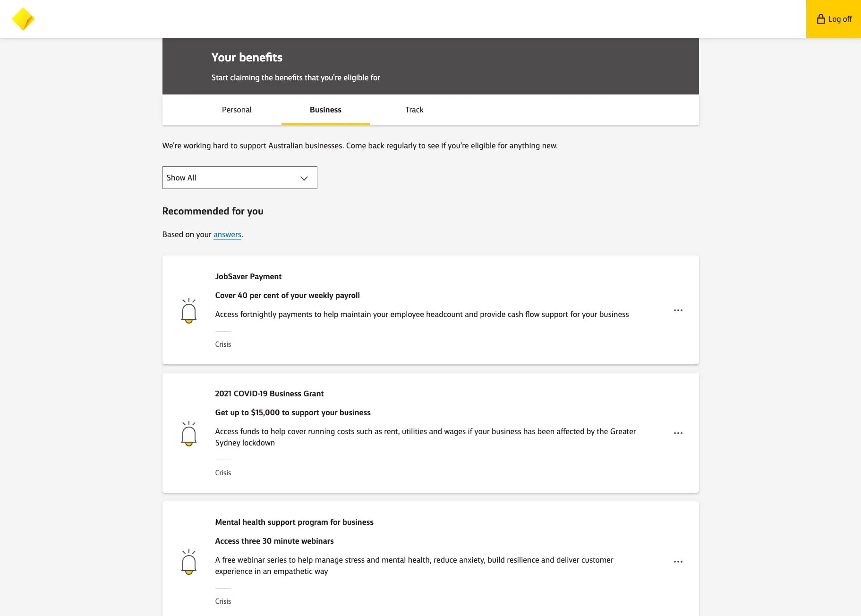861x616 pixels.
Task: Click the 2021 COVID-19 Business Grant bell icon
Action: pyautogui.click(x=188, y=434)
